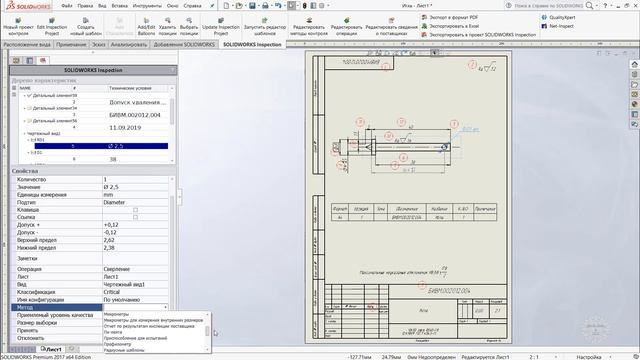Click Экспортировать в проект SOLIDWORKS Inspection
The width and height of the screenshot is (640, 360).
478,35
